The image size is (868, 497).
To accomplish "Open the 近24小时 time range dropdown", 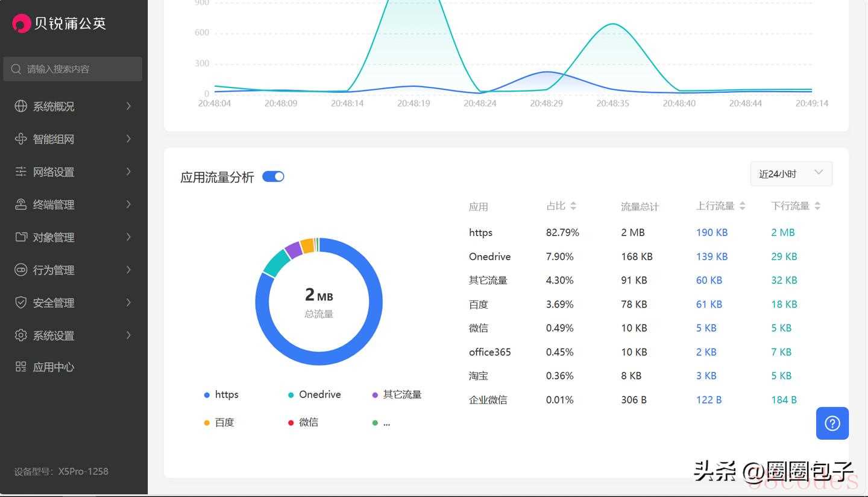I will (791, 174).
